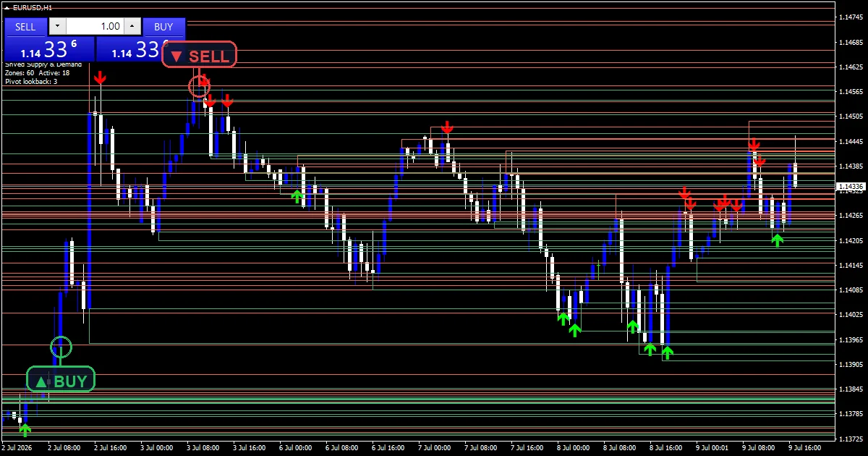Click the 1.13785 price axis label

click(x=850, y=415)
